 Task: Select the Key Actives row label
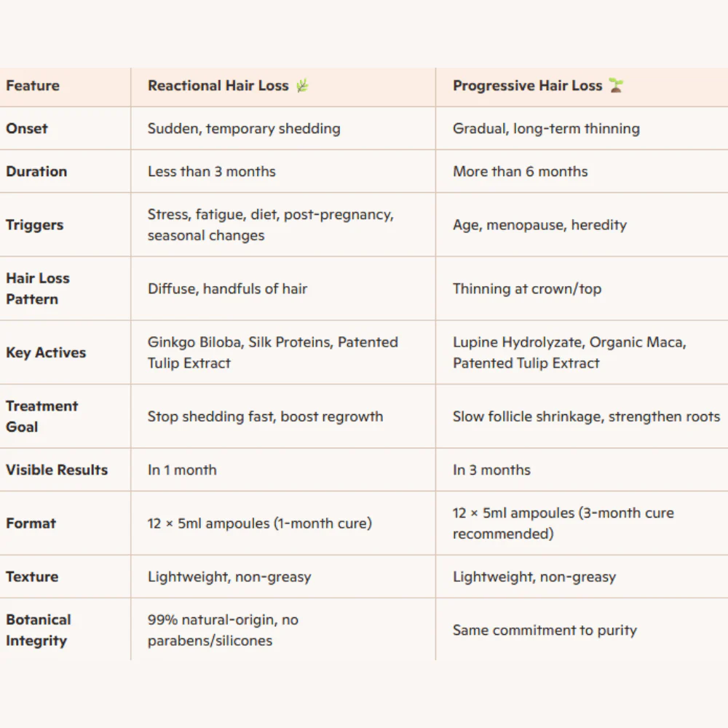point(46,352)
